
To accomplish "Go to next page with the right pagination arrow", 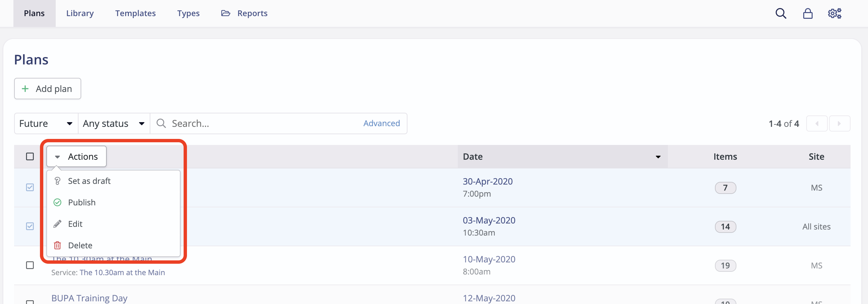I will pyautogui.click(x=840, y=123).
